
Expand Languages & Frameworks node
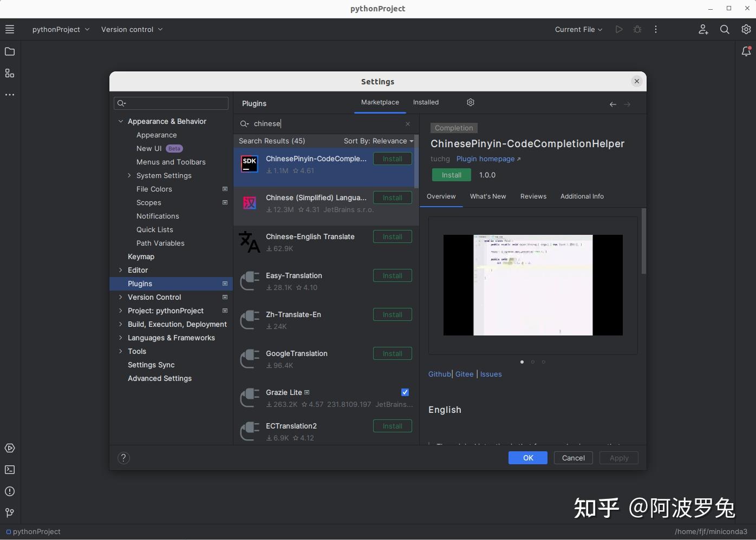(x=121, y=338)
